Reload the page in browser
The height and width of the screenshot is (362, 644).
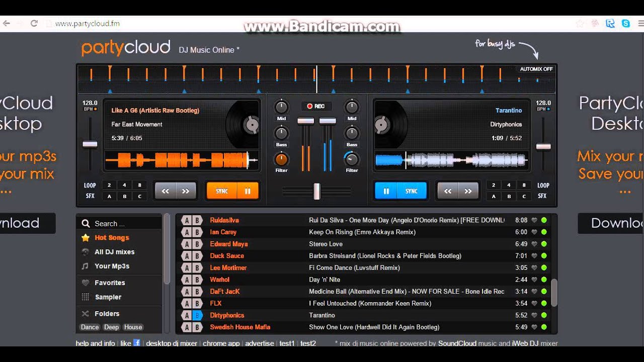pos(34,23)
